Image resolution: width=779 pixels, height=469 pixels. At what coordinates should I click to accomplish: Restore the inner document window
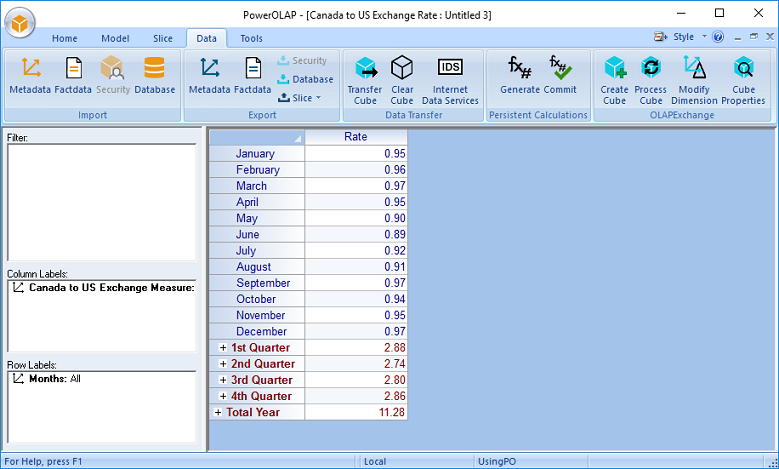tap(754, 36)
